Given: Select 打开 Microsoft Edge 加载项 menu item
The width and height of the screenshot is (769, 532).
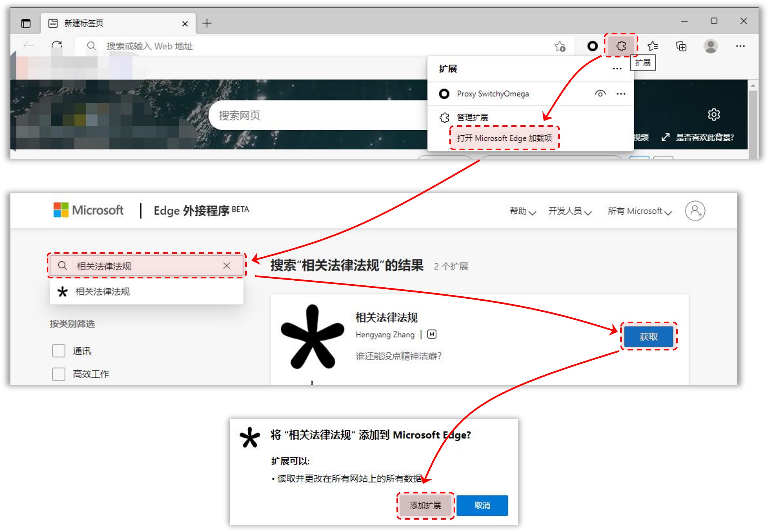Looking at the screenshot, I should [504, 138].
